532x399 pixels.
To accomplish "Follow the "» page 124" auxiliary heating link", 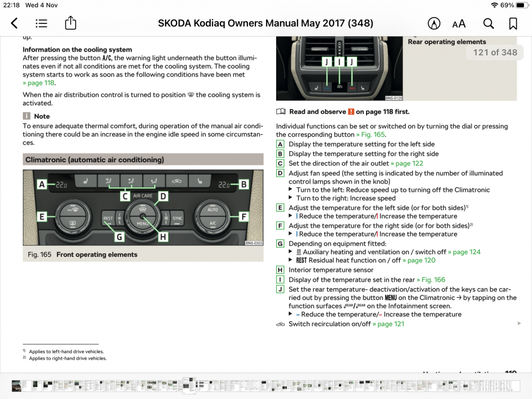I will (464, 252).
